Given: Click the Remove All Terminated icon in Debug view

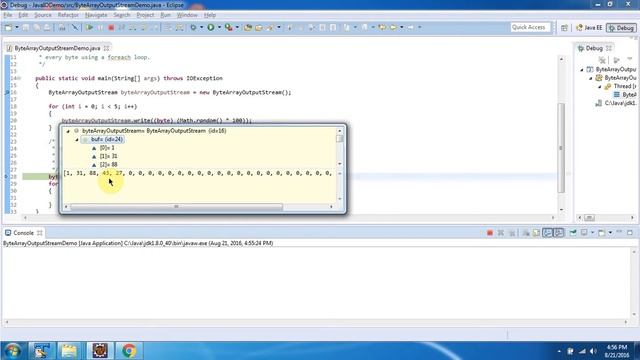Looking at the screenshot, I should (x=602, y=60).
